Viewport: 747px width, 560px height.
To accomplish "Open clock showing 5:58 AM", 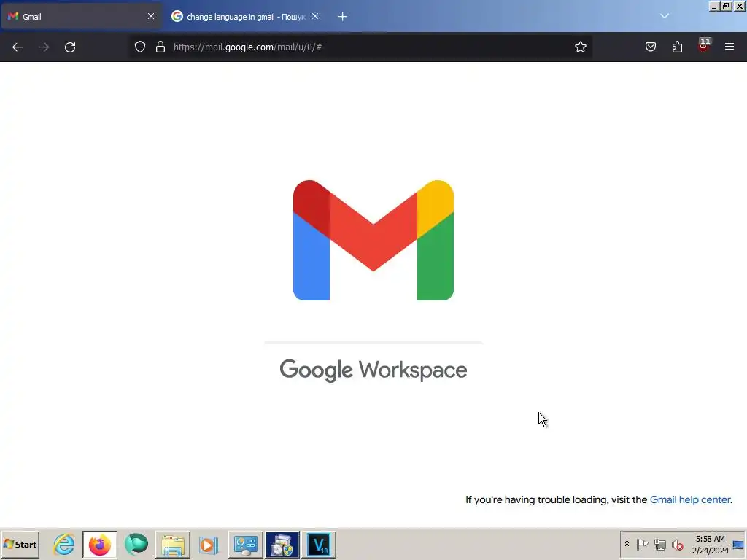I will [x=710, y=544].
